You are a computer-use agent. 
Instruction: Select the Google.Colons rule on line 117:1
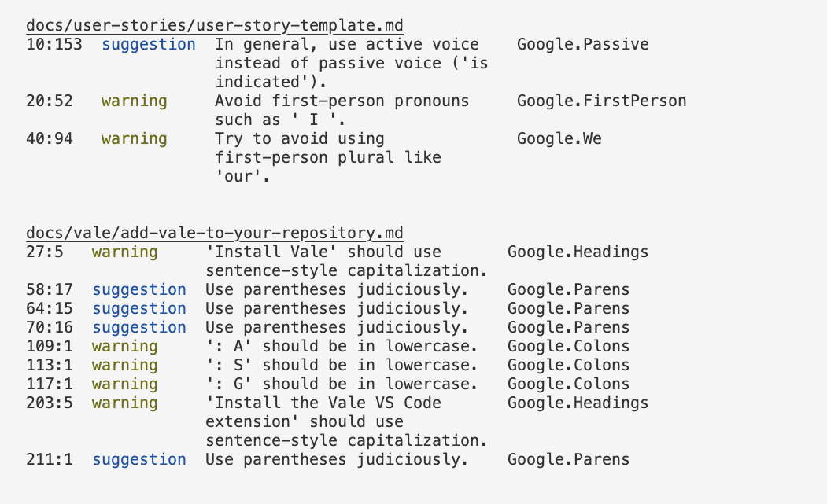tap(568, 384)
